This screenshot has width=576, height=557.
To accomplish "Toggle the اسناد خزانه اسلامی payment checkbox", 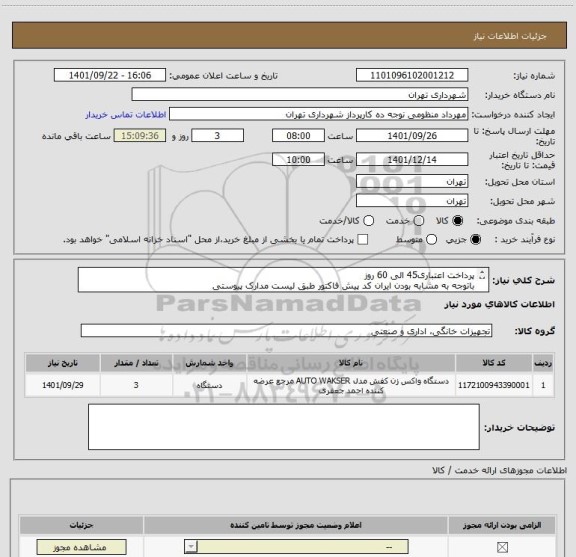I will coord(363,240).
